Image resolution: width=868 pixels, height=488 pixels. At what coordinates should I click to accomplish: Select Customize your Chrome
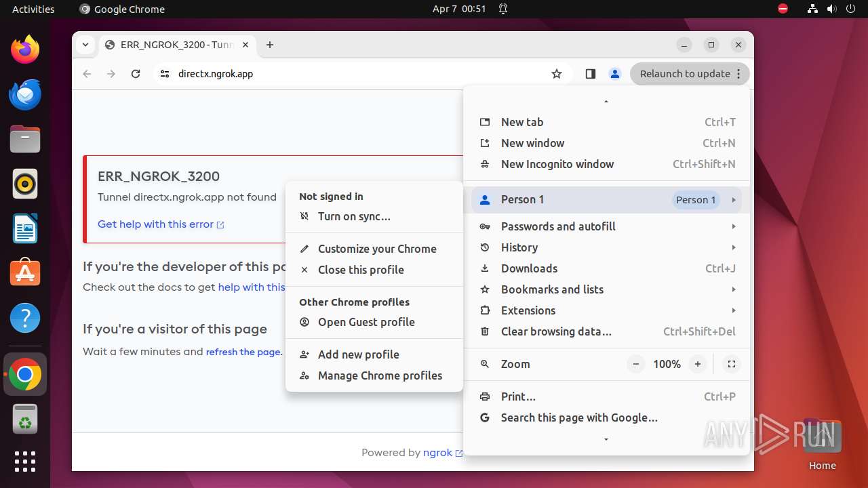coord(374,249)
